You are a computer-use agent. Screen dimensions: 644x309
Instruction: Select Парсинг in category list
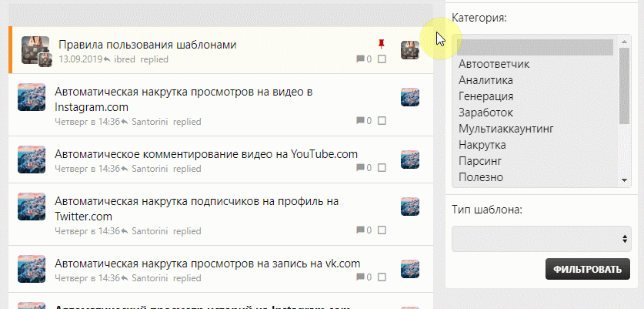coord(535,161)
